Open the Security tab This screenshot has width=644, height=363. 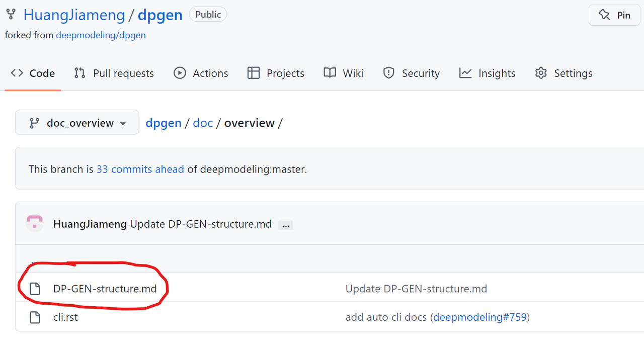click(411, 73)
